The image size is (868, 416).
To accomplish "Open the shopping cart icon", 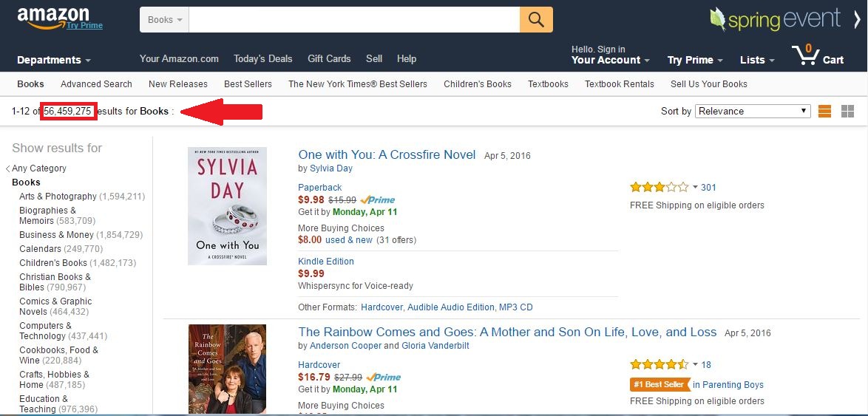I will pos(816,56).
